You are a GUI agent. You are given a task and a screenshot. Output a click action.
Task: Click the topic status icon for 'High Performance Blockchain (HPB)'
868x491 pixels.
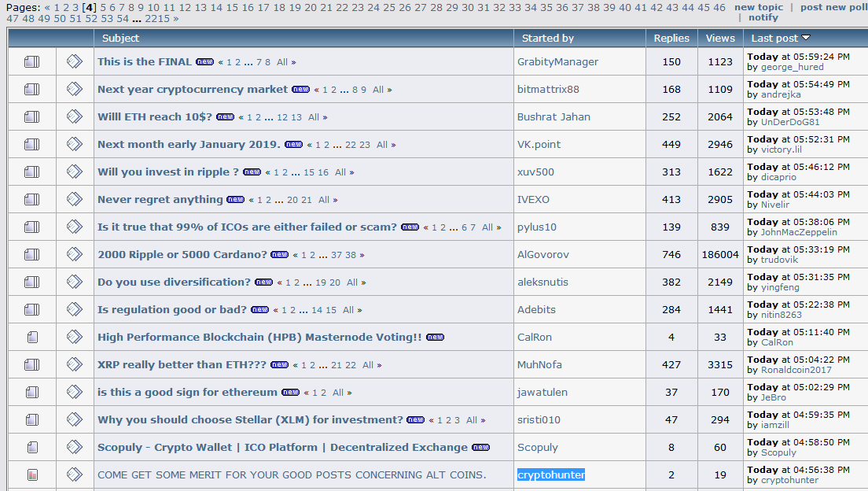click(x=33, y=337)
